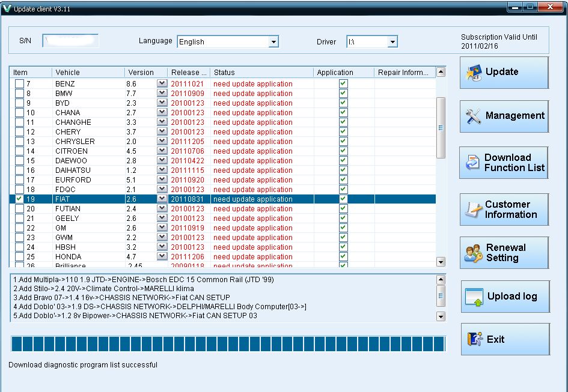Image resolution: width=568 pixels, height=392 pixels.
Task: Click the S/N input field
Action: [x=70, y=41]
